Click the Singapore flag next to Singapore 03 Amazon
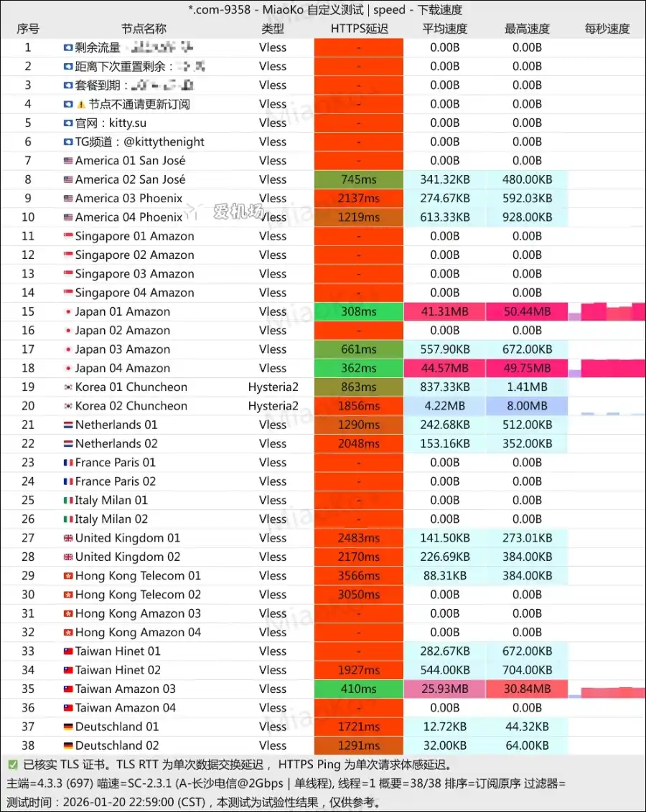 click(68, 274)
